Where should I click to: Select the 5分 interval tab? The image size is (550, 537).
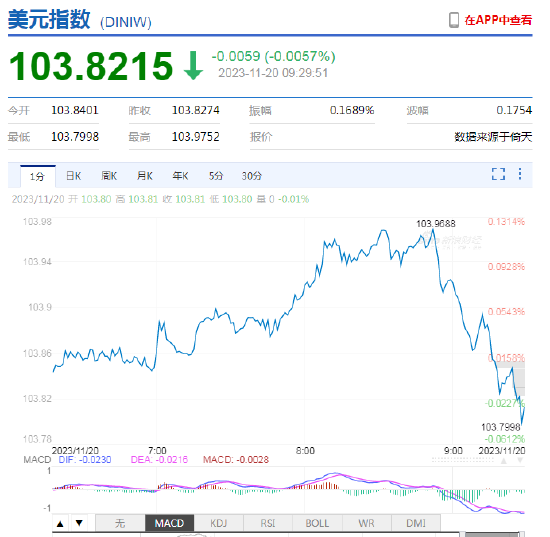(x=216, y=176)
